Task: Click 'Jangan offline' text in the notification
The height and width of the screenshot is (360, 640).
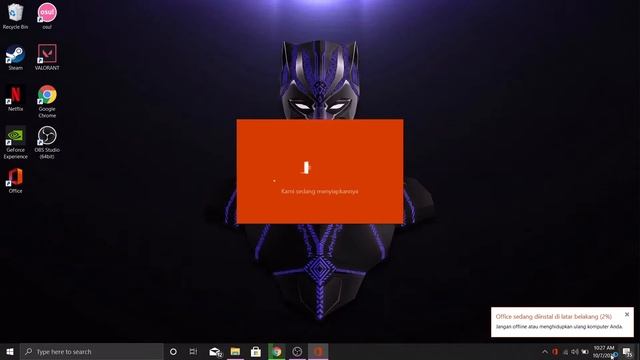Action: pyautogui.click(x=559, y=327)
